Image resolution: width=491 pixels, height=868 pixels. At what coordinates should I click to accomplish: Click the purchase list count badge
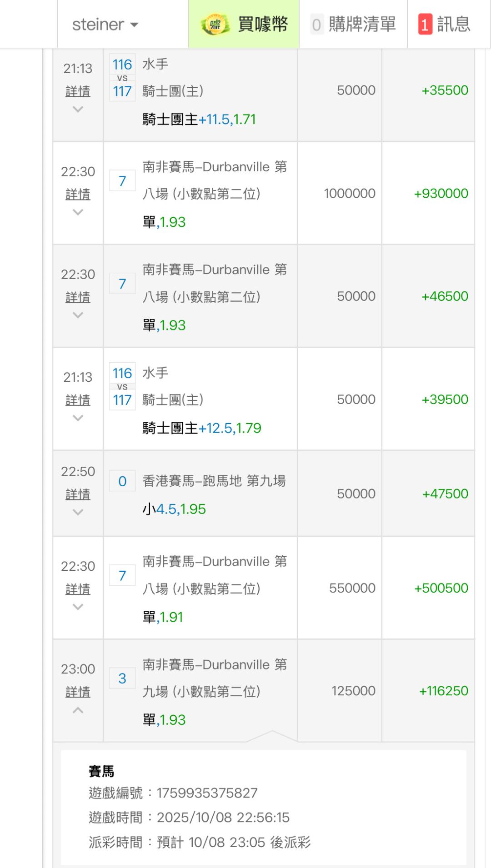[316, 25]
